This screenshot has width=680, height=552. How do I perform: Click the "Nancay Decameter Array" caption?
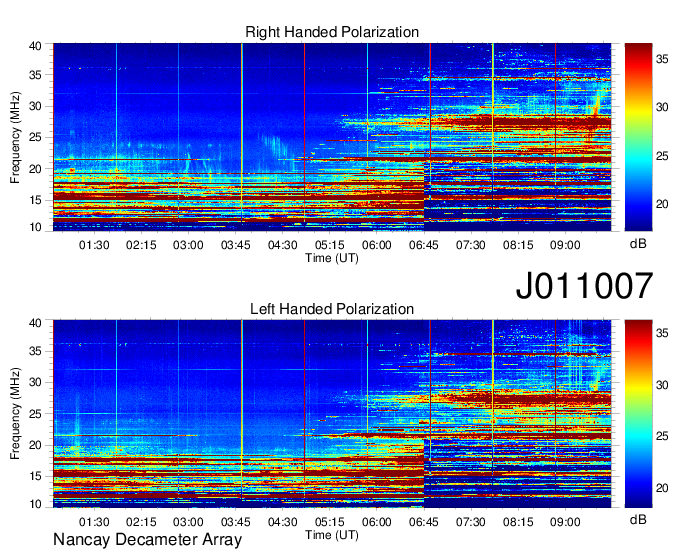147,540
